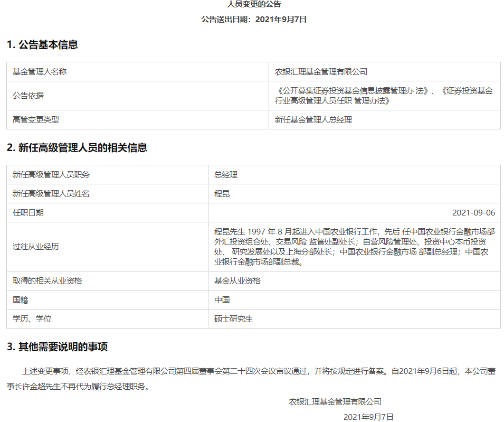Click the title text '人员变更的公告'
The width and height of the screenshot is (504, 422).
point(254,4)
